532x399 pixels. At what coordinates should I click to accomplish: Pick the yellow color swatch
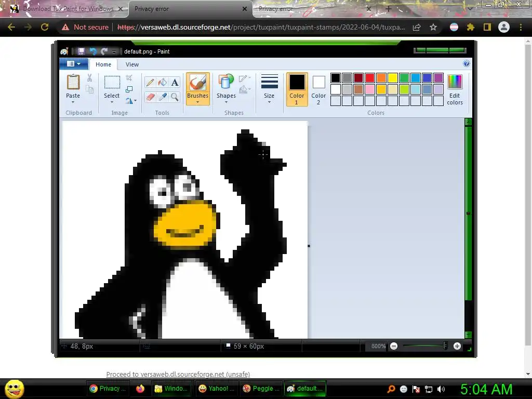click(x=393, y=78)
